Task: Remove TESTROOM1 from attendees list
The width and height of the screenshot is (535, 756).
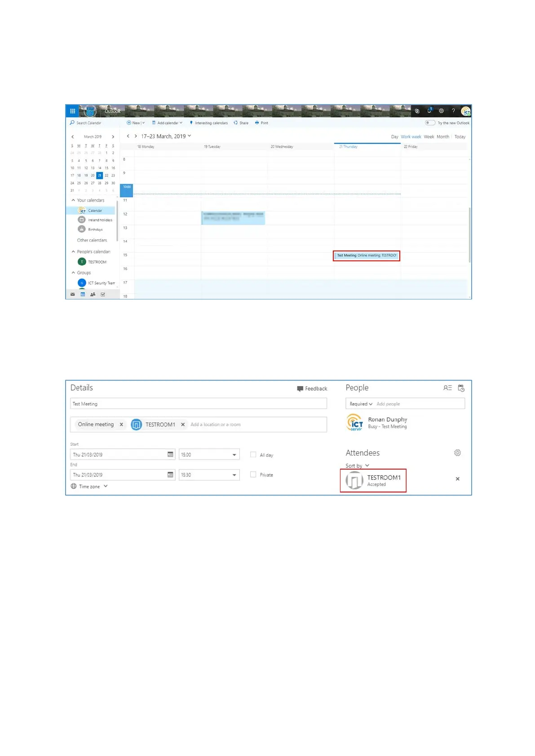Action: pos(457,479)
